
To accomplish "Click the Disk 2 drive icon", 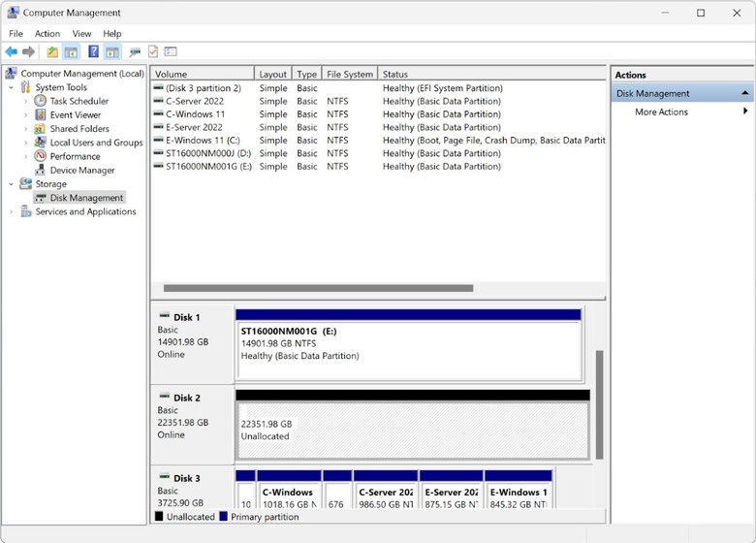I will click(165, 397).
